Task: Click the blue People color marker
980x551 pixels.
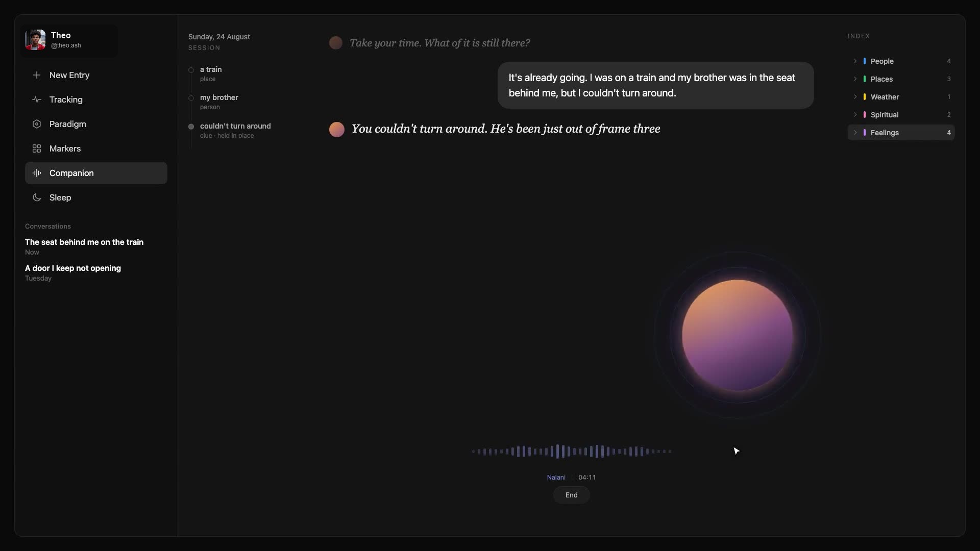Action: [x=864, y=61]
